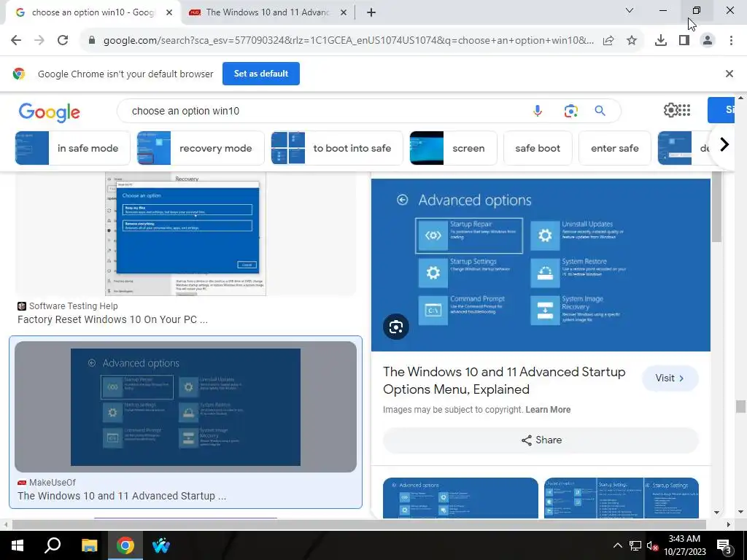Close the 'The Windows 10 and 11' tab
Image resolution: width=747 pixels, height=560 pixels.
[344, 13]
